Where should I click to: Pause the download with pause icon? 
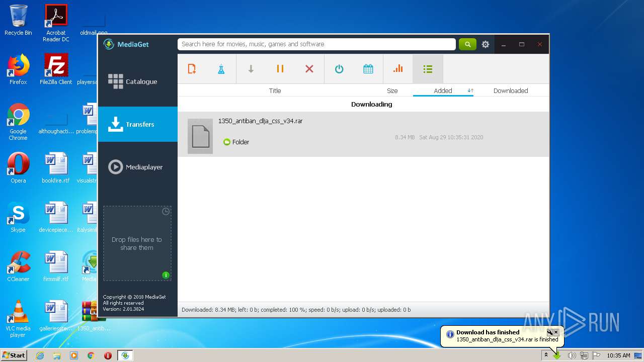[280, 69]
